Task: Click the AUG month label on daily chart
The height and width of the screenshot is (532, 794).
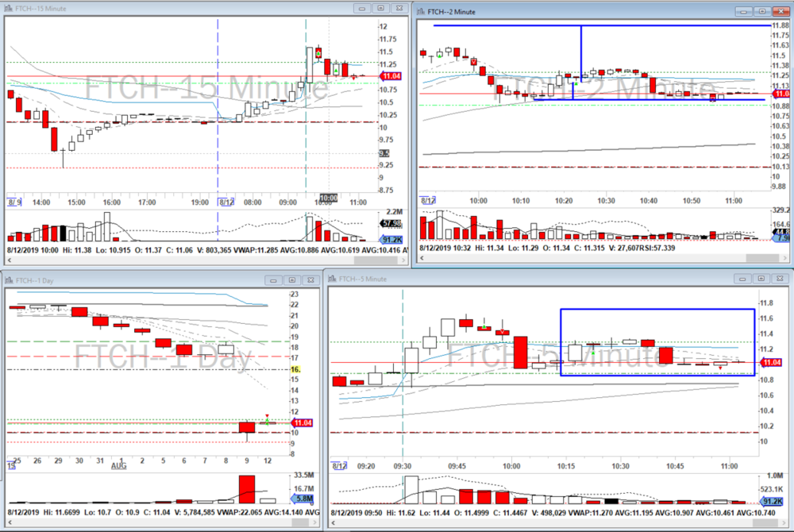Action: click(118, 461)
